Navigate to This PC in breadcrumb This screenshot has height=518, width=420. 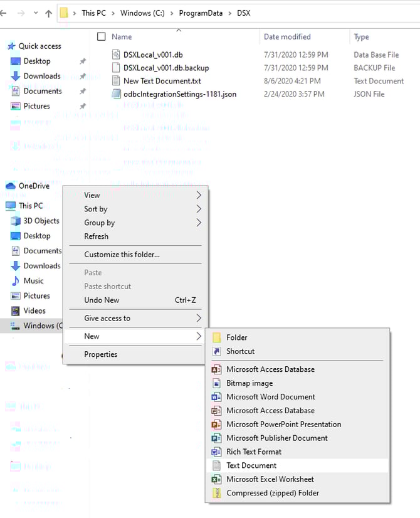94,13
